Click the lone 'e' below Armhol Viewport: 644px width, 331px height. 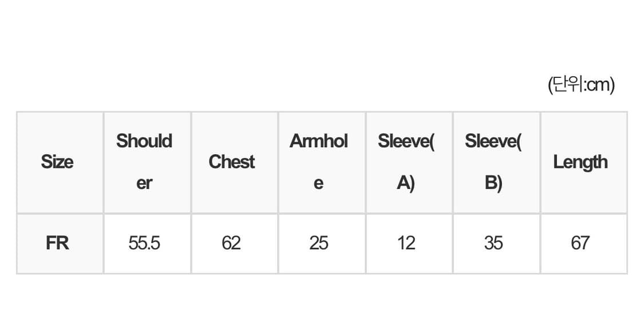coord(319,183)
